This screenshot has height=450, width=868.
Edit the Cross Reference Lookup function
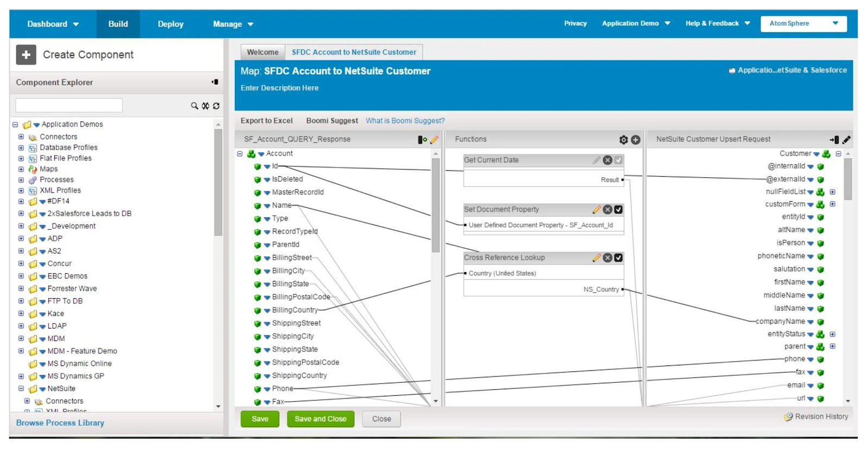(x=597, y=258)
